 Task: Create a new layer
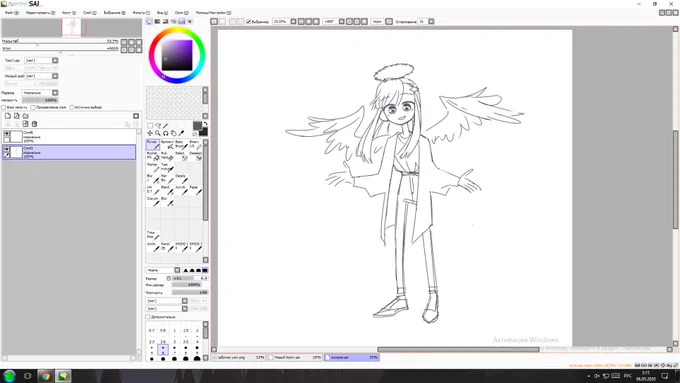8,116
